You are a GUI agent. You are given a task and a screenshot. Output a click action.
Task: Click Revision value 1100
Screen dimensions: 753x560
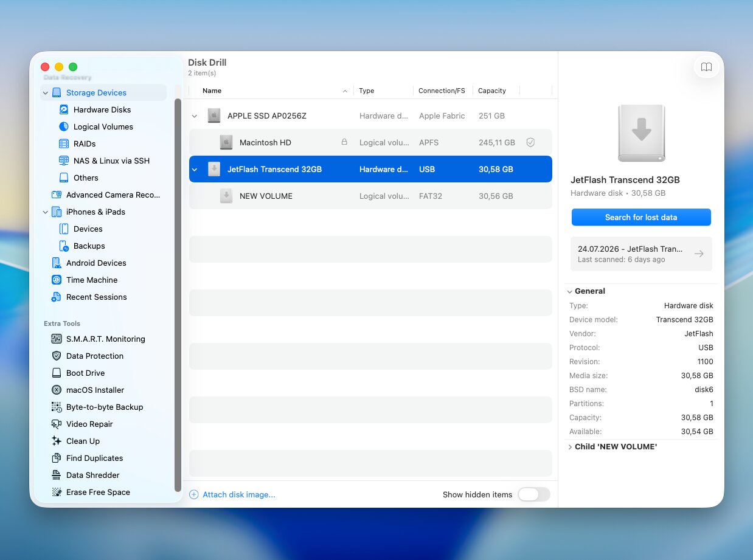pos(706,361)
